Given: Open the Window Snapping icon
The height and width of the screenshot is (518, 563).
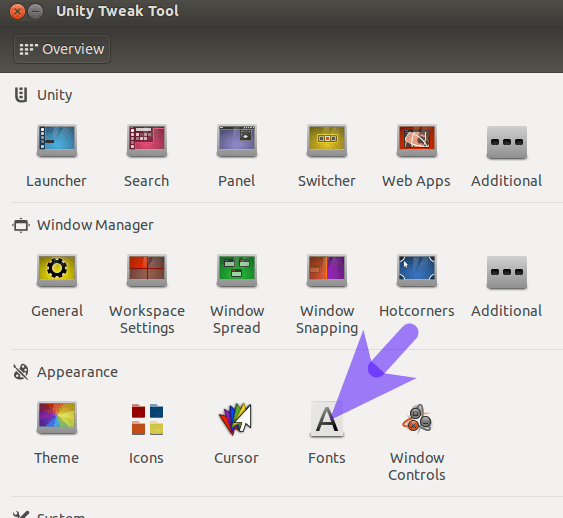Looking at the screenshot, I should 327,270.
